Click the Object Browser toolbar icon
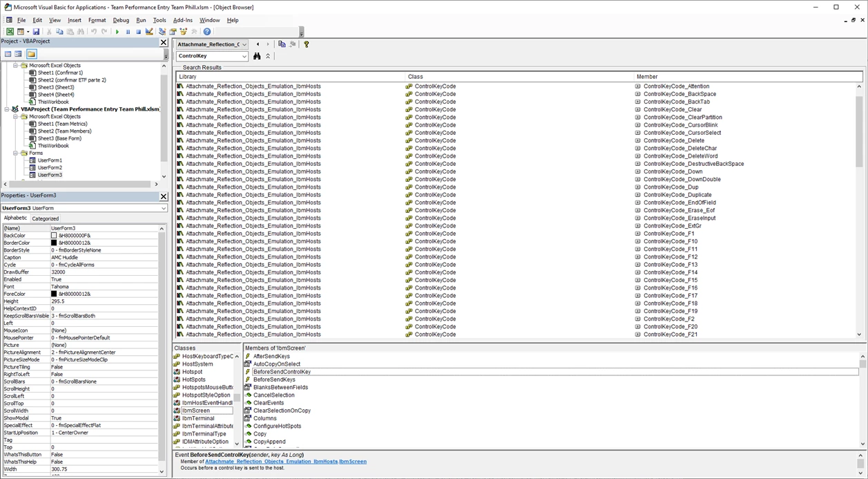 point(184,32)
